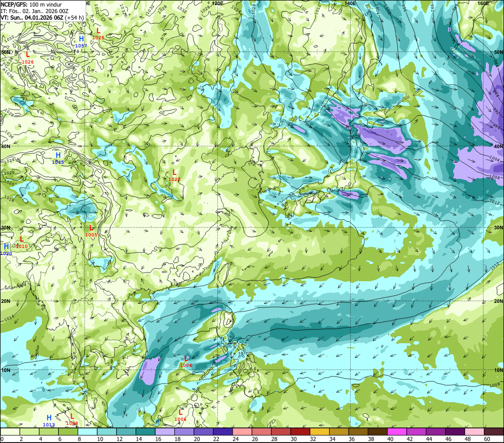Click the legend value 32
The width and height of the screenshot is (504, 443).
313,439
